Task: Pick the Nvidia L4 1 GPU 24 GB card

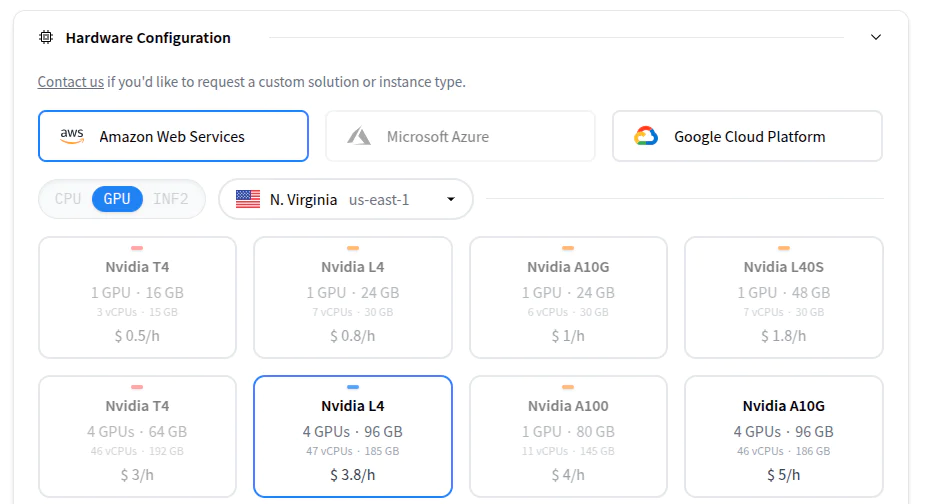Action: 352,297
